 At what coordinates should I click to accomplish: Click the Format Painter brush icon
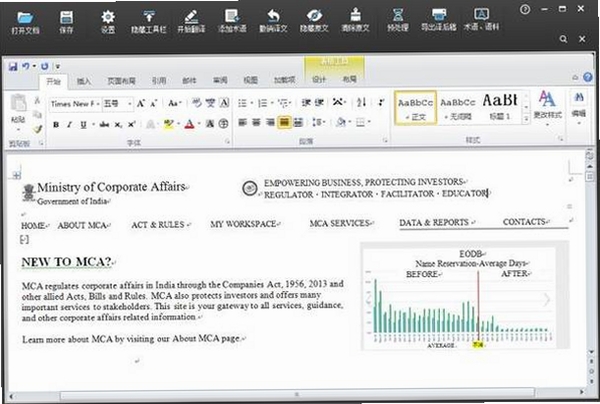pos(38,129)
